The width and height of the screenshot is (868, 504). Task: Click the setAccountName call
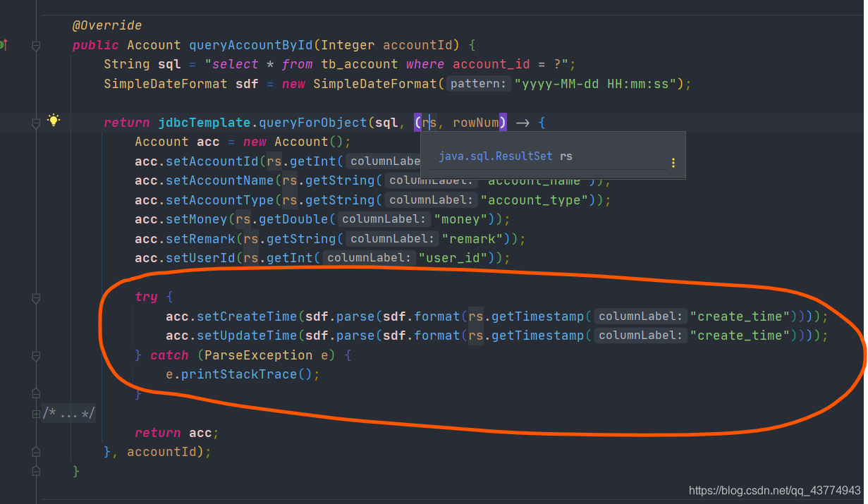[x=220, y=180]
